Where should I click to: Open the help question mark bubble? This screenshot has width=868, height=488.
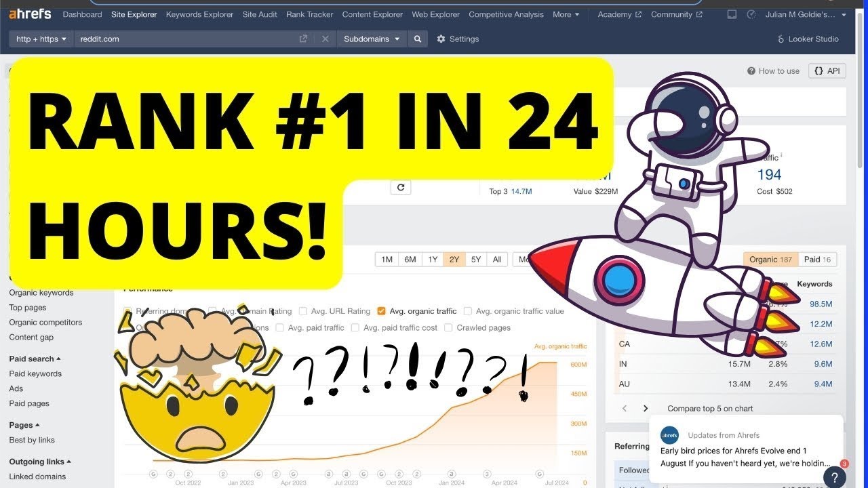834,476
